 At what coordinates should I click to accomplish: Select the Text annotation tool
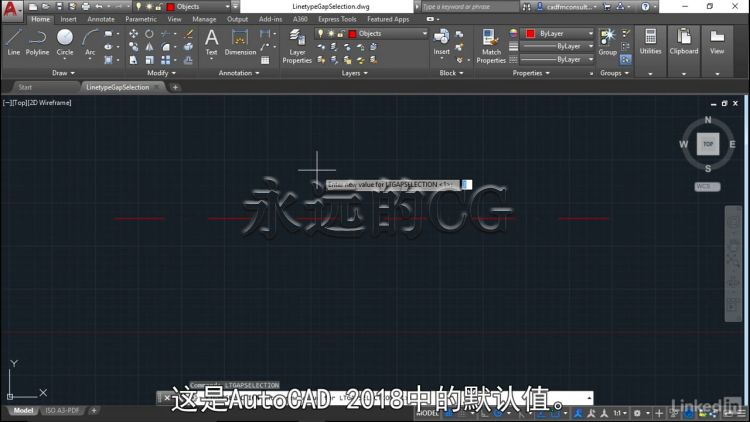[x=211, y=42]
